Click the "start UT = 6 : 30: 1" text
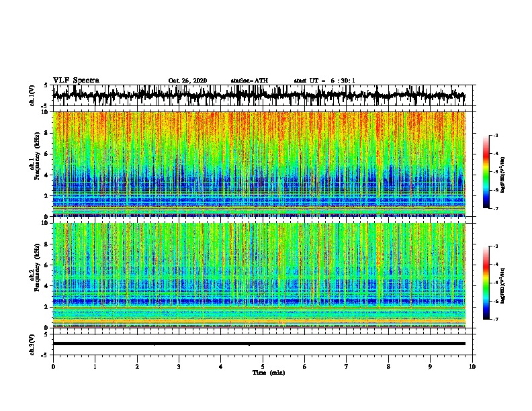Viewport: 532px width, 411px height. click(324, 81)
